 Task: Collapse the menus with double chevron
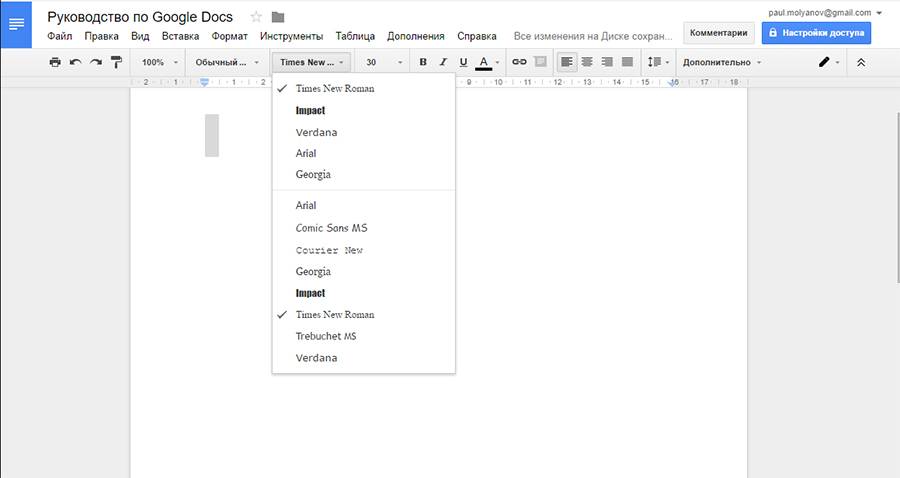(x=860, y=62)
